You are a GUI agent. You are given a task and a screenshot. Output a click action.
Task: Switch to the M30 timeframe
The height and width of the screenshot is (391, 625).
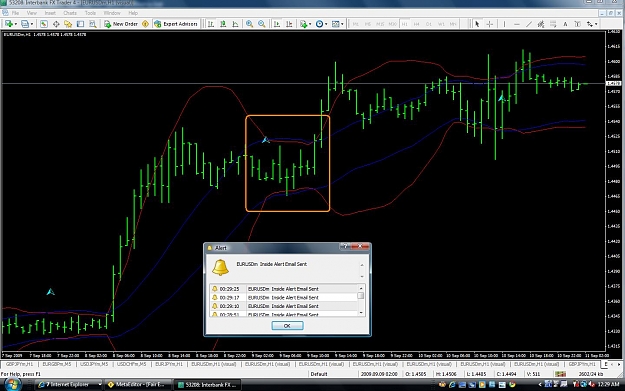tap(393, 24)
